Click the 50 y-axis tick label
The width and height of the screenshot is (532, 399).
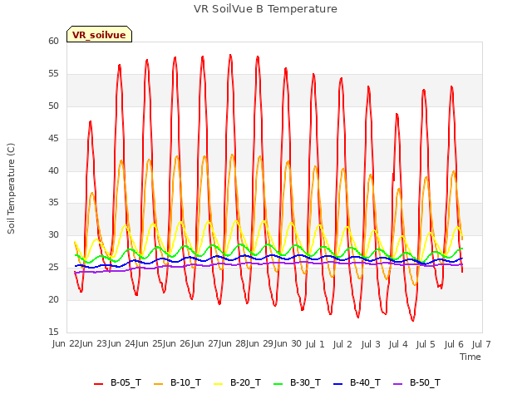pyautogui.click(x=53, y=106)
